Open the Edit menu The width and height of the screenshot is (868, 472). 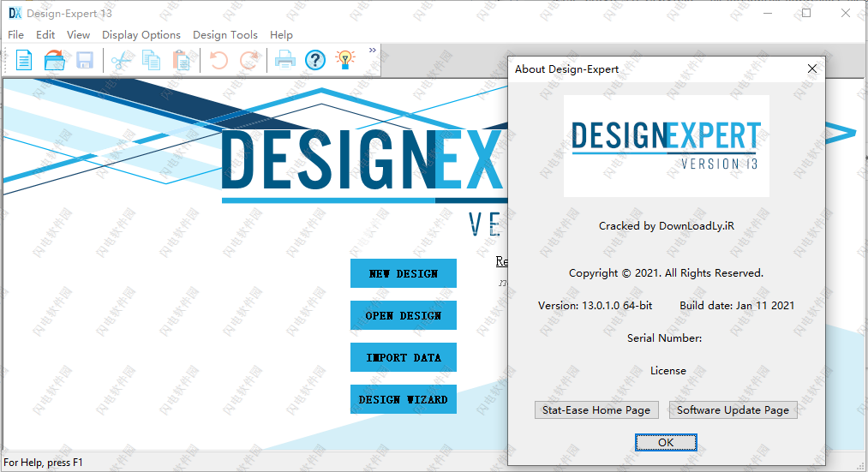pos(45,35)
